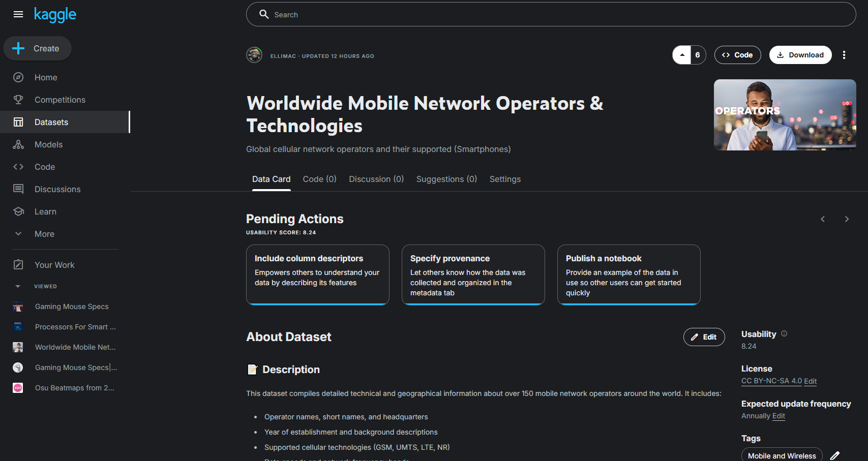868x461 pixels.
Task: Switch to the Settings tab
Action: tap(505, 179)
